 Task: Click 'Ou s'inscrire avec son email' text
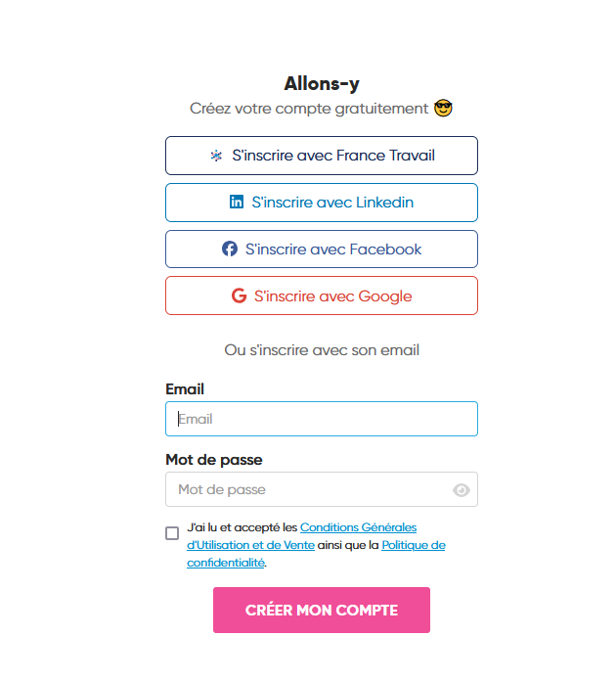[322, 350]
